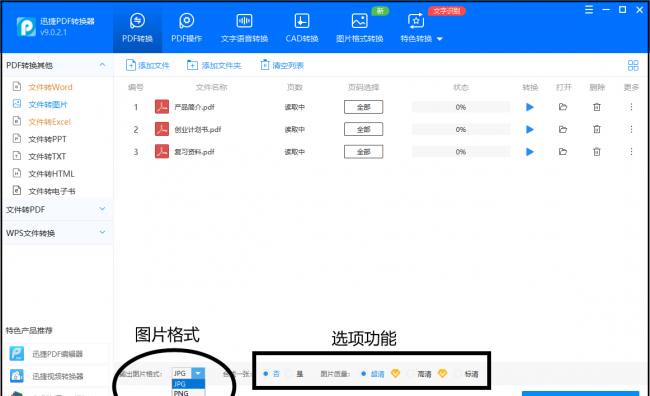Start converting 复习资料.pdf with play icon
Viewport: 650px width, 396px height.
click(x=529, y=152)
